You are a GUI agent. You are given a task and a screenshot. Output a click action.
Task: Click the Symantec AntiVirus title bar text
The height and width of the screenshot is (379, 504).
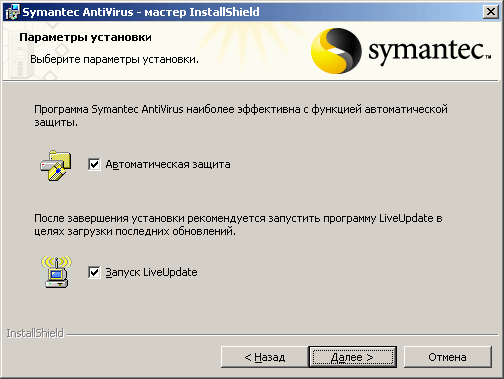pyautogui.click(x=141, y=12)
